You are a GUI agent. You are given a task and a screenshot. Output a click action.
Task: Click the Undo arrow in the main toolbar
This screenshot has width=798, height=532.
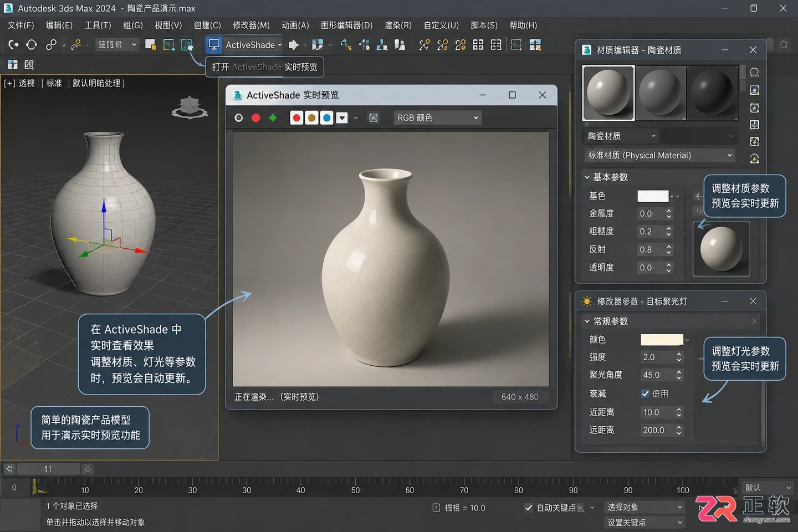[x=13, y=45]
